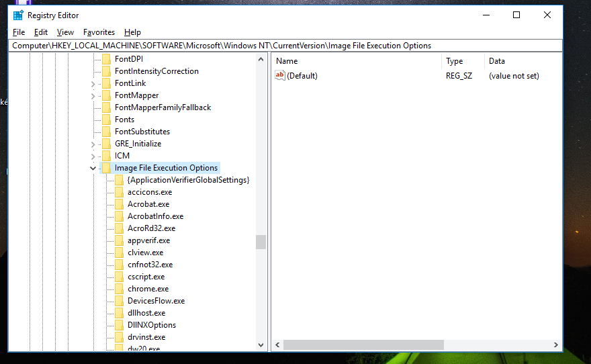The image size is (591, 364).
Task: Click the FontIntensityCorrection folder icon
Action: pyautogui.click(x=107, y=71)
